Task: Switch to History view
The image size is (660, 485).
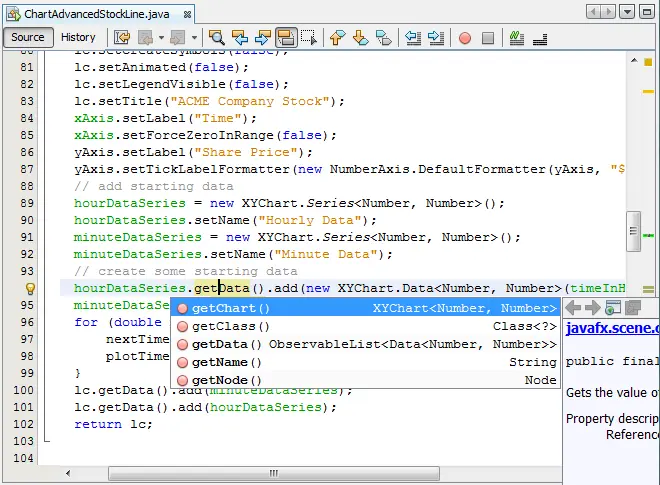Action: pyautogui.click(x=78, y=37)
